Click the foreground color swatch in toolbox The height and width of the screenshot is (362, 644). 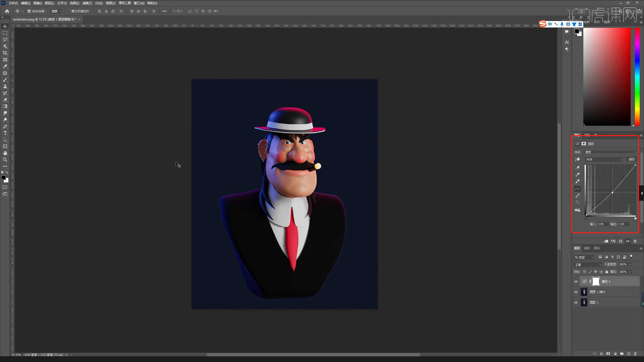click(x=3, y=178)
